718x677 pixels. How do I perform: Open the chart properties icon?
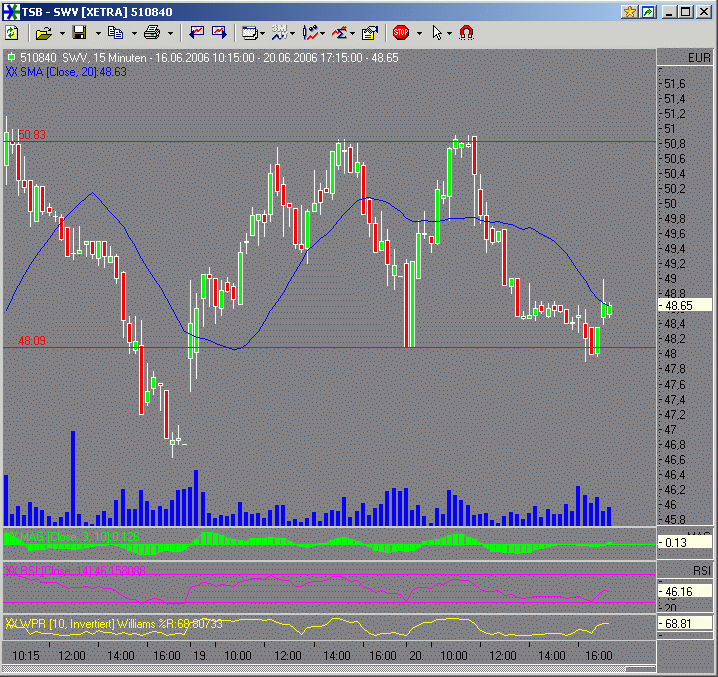pos(370,33)
